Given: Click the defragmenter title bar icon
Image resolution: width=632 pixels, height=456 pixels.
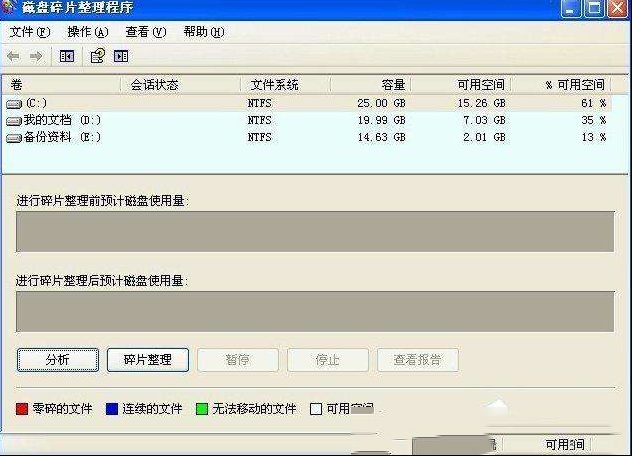Looking at the screenshot, I should pyautogui.click(x=7, y=6).
